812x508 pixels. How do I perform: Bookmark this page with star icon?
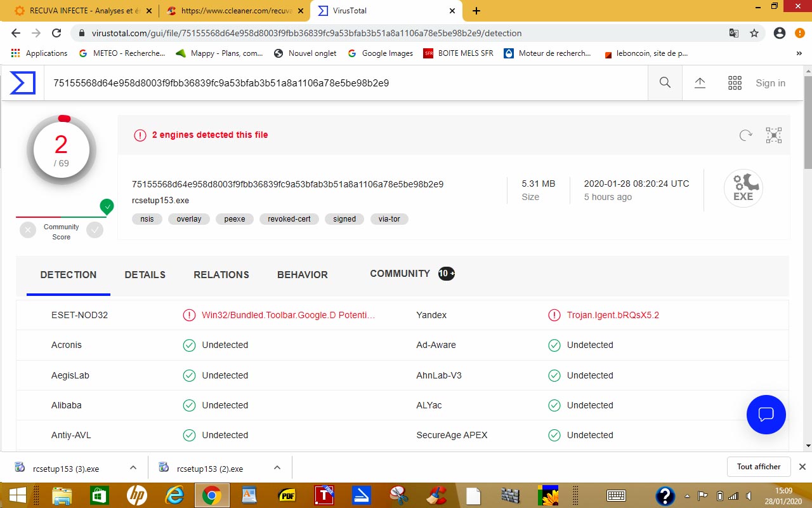coord(754,33)
